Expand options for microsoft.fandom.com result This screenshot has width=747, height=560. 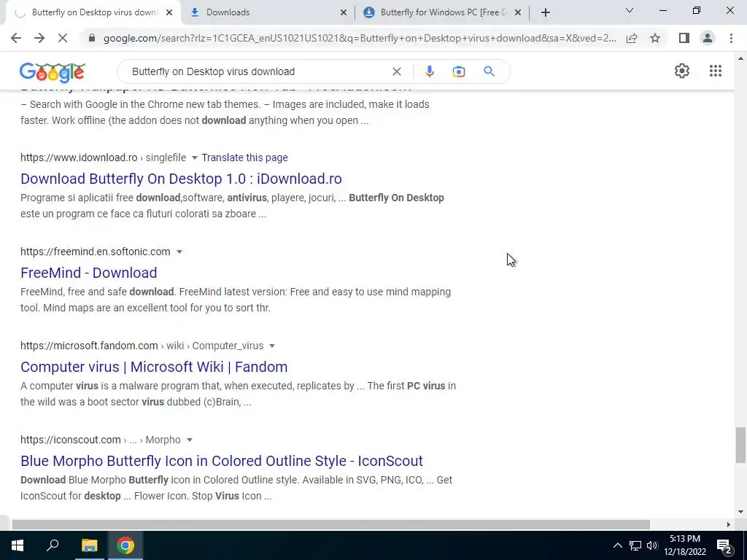[271, 346]
